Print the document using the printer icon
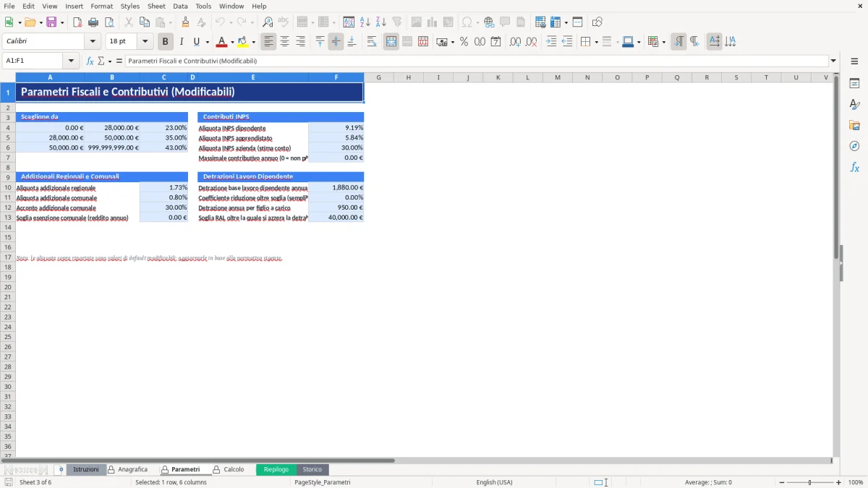 click(x=93, y=22)
